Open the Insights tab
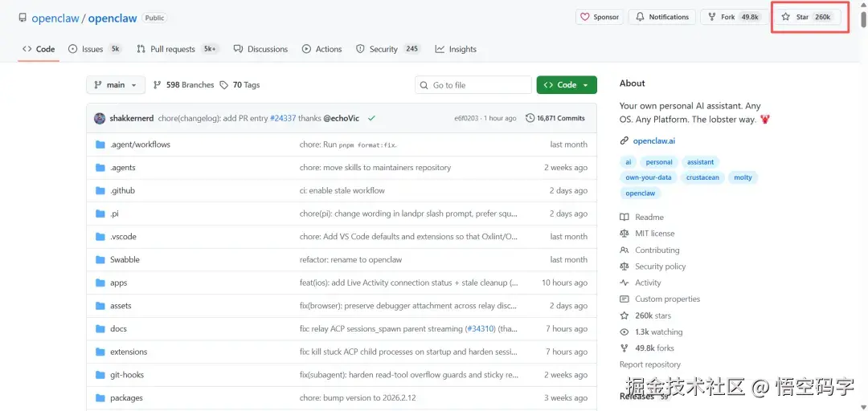The image size is (868, 411). point(457,49)
